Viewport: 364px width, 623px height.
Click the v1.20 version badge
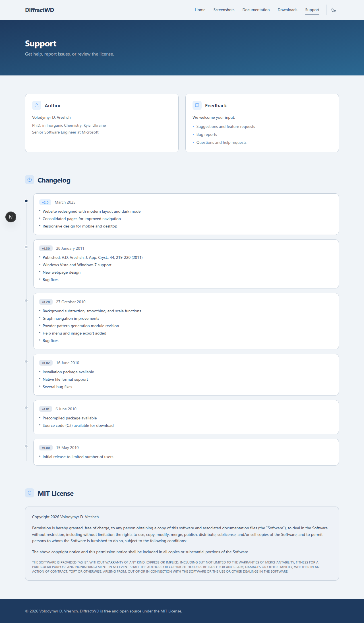click(46, 302)
